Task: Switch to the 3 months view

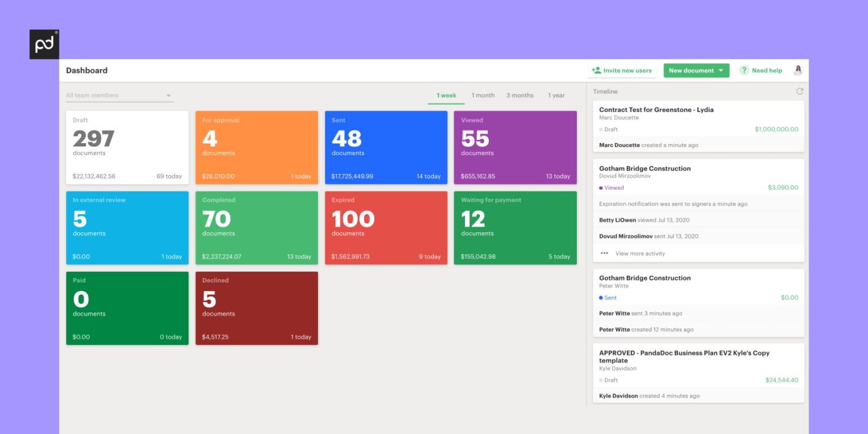Action: click(519, 95)
